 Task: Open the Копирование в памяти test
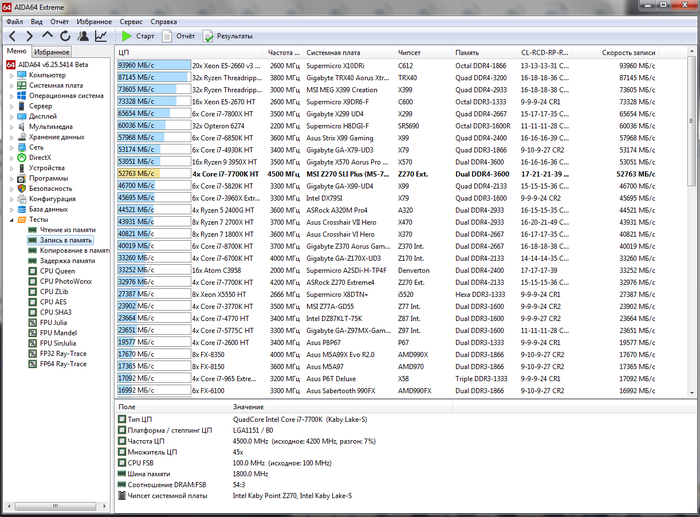coord(69,250)
